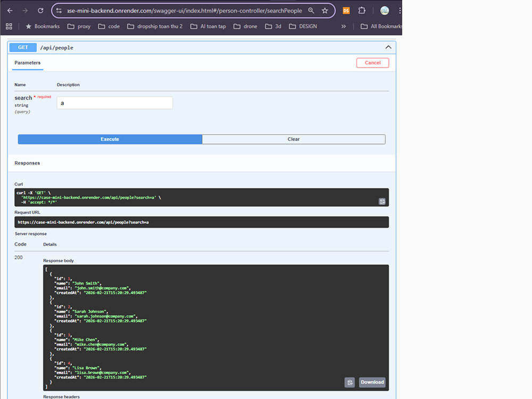Open the drone bookmark folder
Image resolution: width=532 pixels, height=399 pixels.
[x=245, y=26]
